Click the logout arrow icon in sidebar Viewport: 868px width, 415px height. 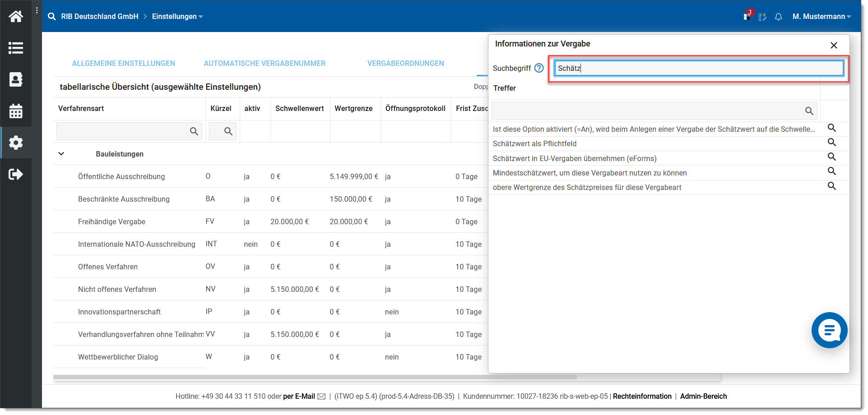(16, 174)
